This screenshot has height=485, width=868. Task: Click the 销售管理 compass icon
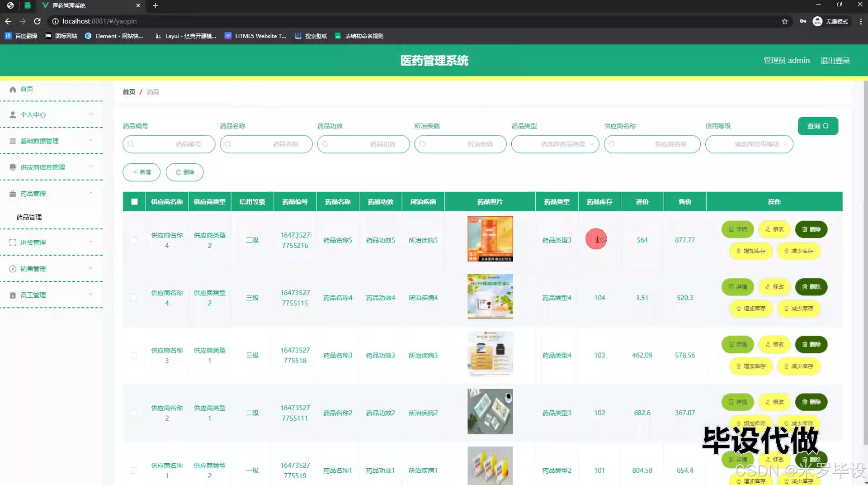coord(13,269)
